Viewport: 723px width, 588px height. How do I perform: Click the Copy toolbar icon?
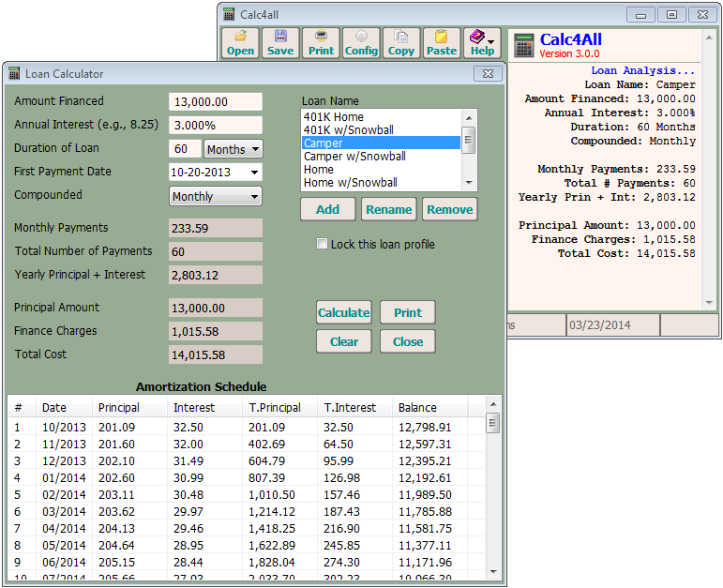coord(401,43)
